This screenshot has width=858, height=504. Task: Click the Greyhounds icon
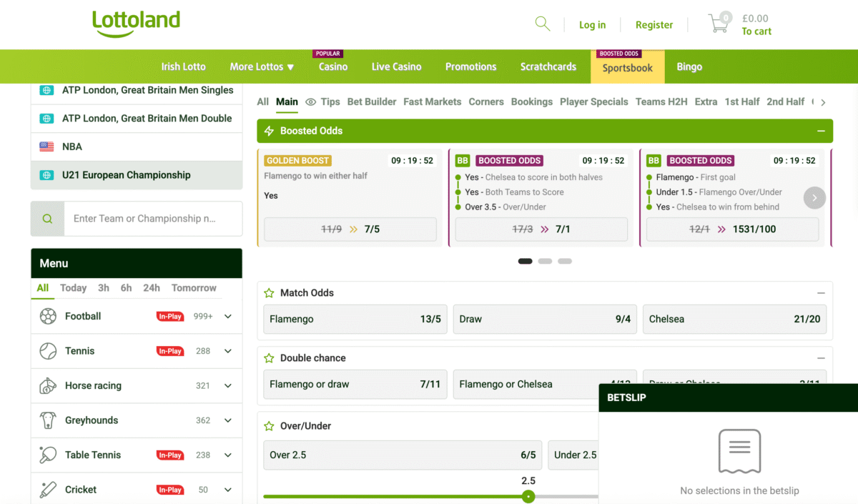48,420
